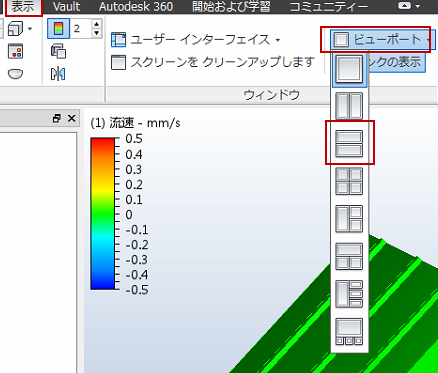Click the green middle of the color scale

tap(102, 214)
